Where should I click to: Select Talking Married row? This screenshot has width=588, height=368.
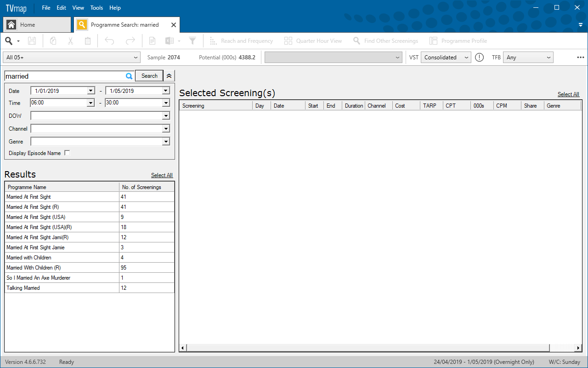tap(90, 288)
